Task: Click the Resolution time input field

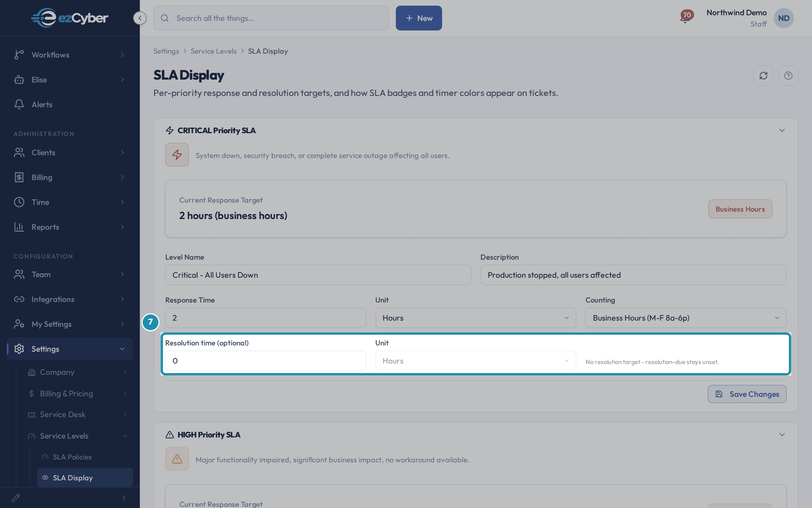Action: 265,361
